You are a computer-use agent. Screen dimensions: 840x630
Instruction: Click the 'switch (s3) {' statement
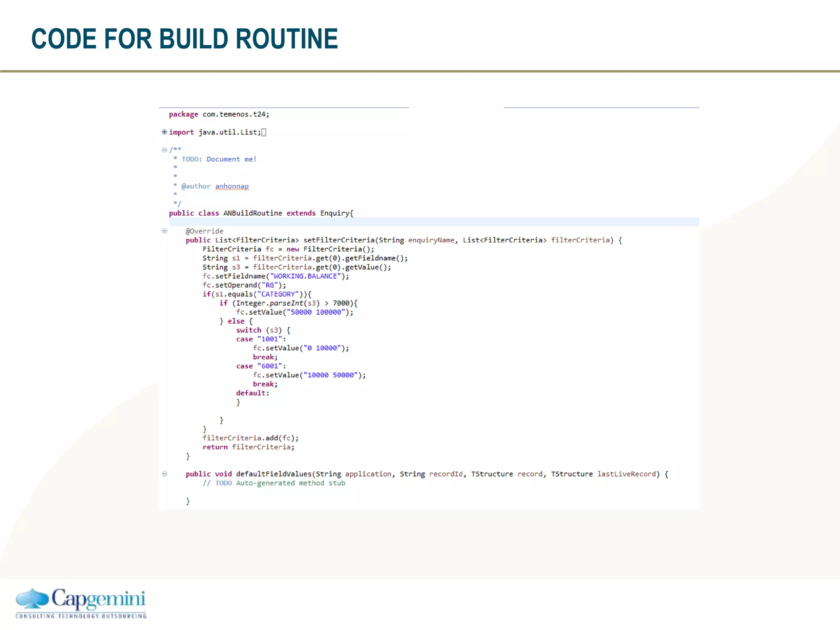[x=263, y=330]
